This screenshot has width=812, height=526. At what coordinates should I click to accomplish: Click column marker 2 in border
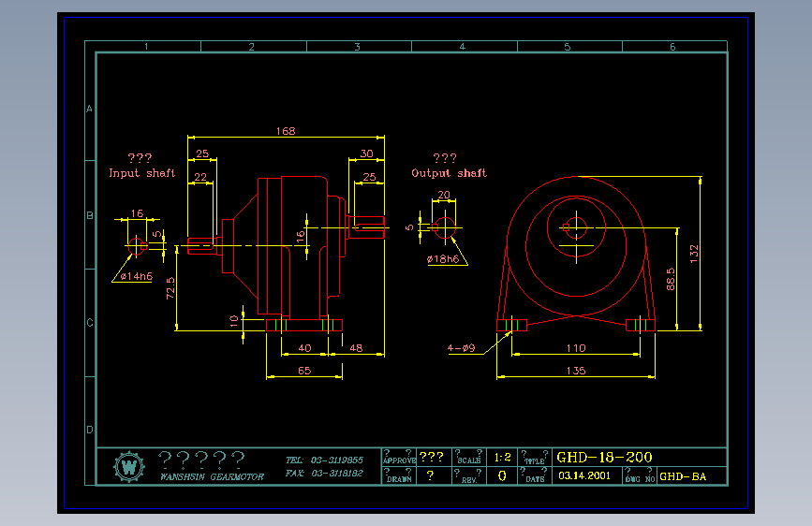pyautogui.click(x=252, y=47)
